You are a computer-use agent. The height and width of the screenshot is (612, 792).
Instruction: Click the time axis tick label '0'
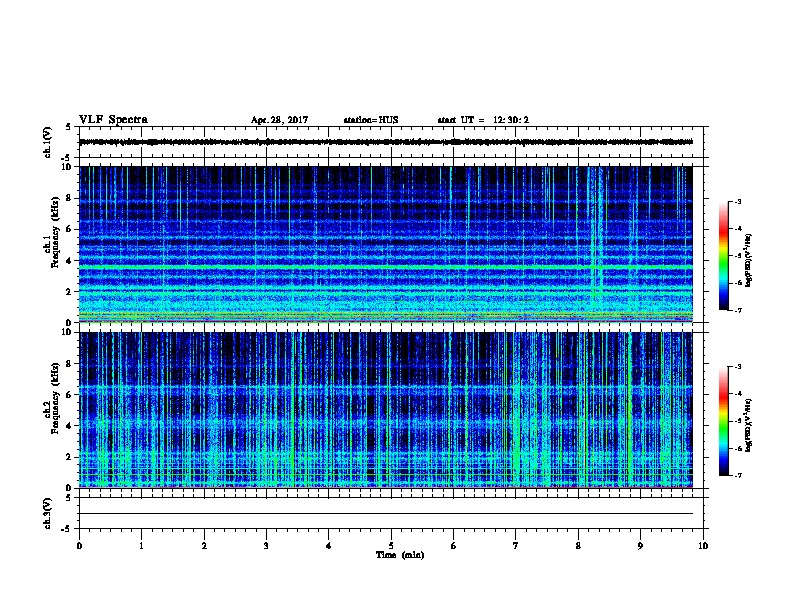coord(79,546)
